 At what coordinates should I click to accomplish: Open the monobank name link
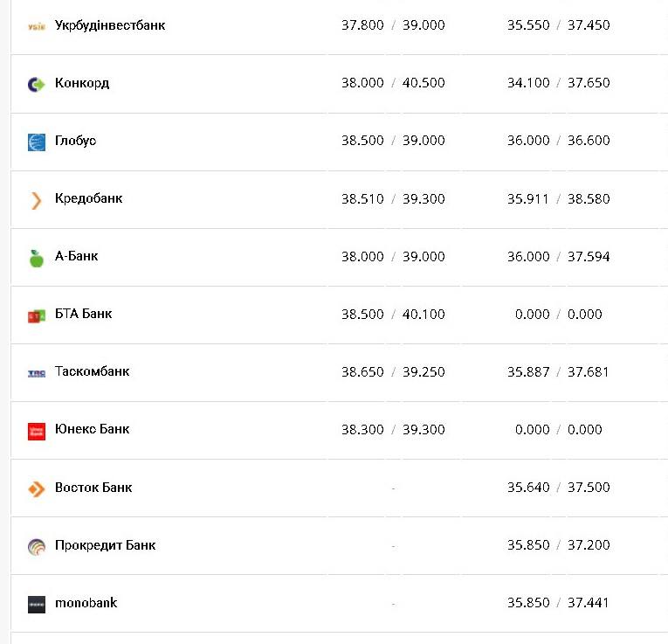[x=86, y=603]
